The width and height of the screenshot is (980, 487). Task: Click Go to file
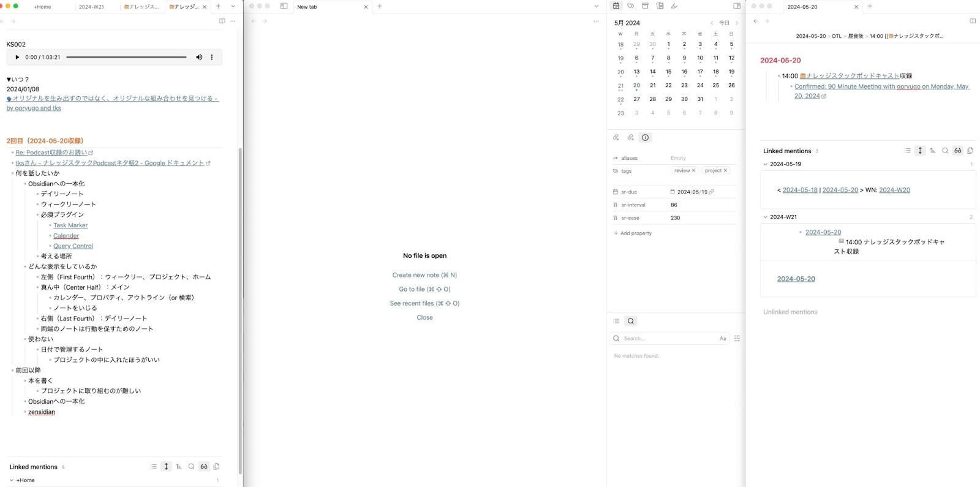pyautogui.click(x=424, y=289)
